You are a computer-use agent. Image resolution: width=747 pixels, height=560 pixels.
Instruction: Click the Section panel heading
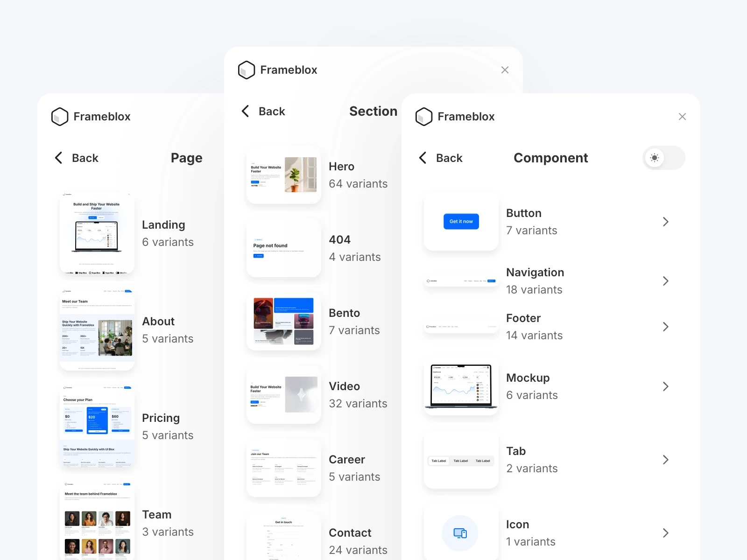pyautogui.click(x=373, y=112)
